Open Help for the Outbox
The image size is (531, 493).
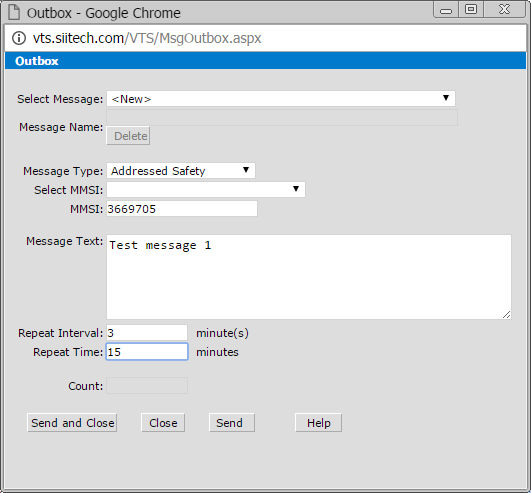[x=319, y=423]
